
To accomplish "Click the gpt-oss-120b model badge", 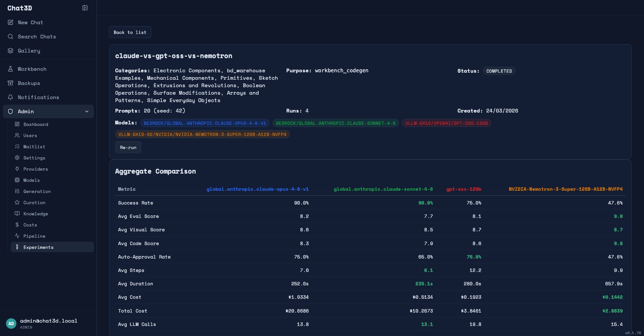I will point(446,123).
